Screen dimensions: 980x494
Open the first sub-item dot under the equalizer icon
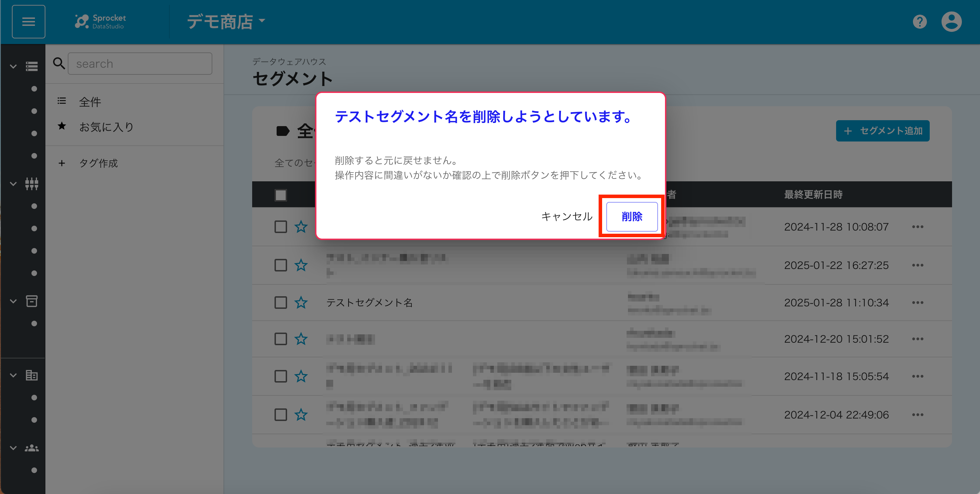click(34, 206)
